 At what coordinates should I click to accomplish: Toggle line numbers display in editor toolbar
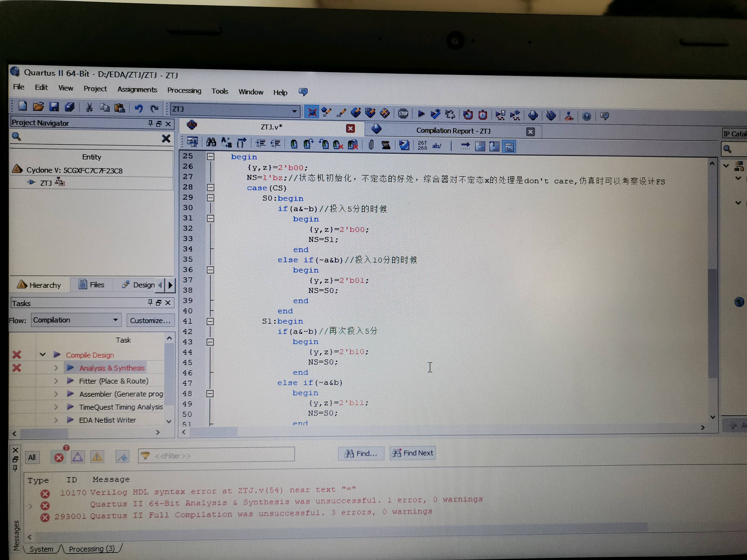pos(422,145)
